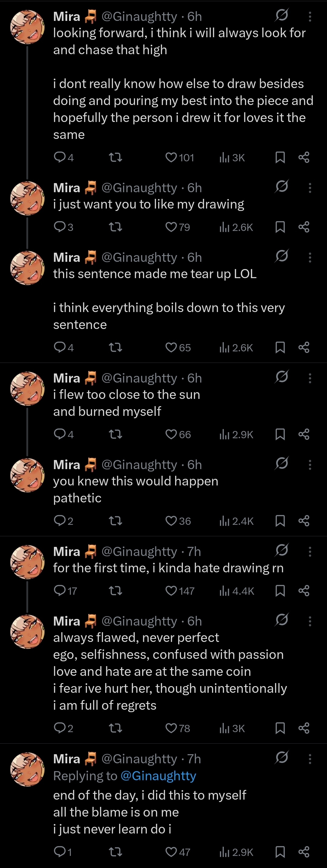
Task: Like the 'this sentence made me tear up' tweet
Action: pos(171,347)
